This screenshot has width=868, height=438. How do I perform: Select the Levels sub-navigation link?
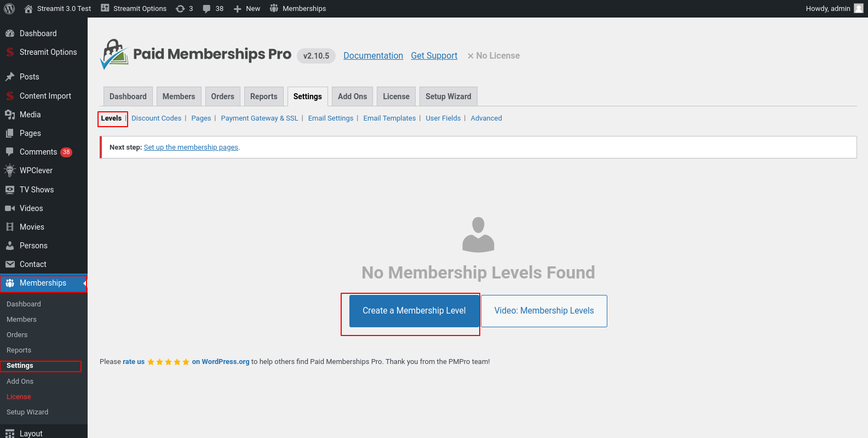click(x=111, y=118)
